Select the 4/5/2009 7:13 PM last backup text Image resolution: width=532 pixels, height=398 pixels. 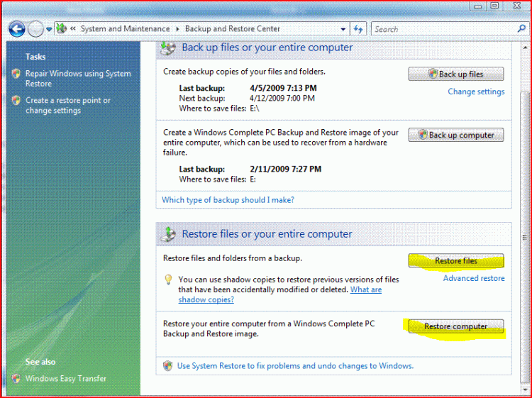click(x=283, y=88)
